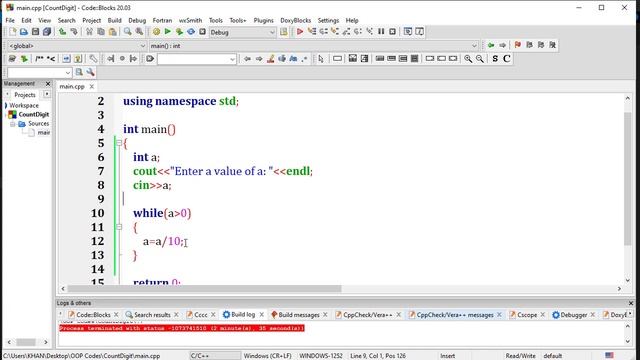Build the project with the gear icon

pyautogui.click(x=156, y=32)
